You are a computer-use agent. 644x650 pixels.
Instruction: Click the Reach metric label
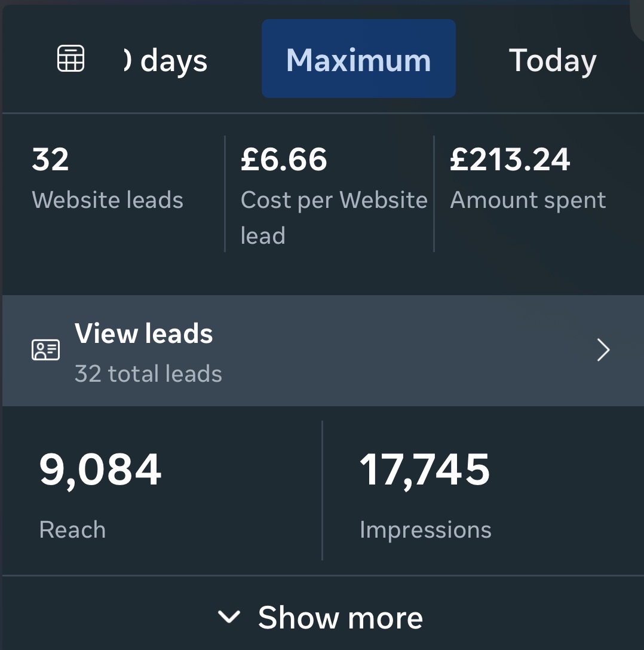pyautogui.click(x=72, y=530)
